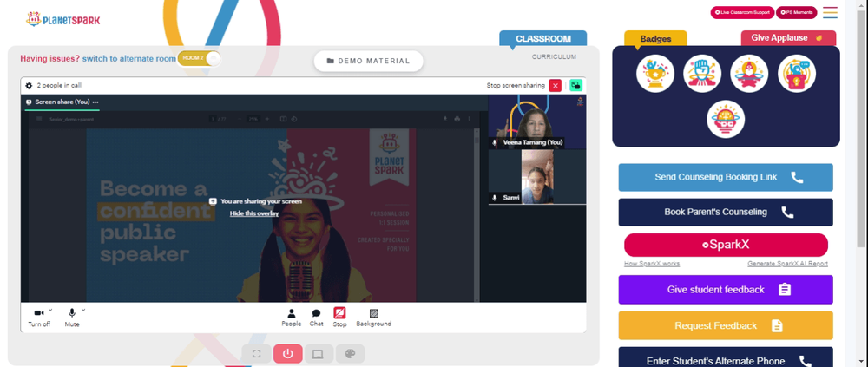The image size is (868, 367).
Task: Award the speaker podium badge
Action: coord(797,74)
